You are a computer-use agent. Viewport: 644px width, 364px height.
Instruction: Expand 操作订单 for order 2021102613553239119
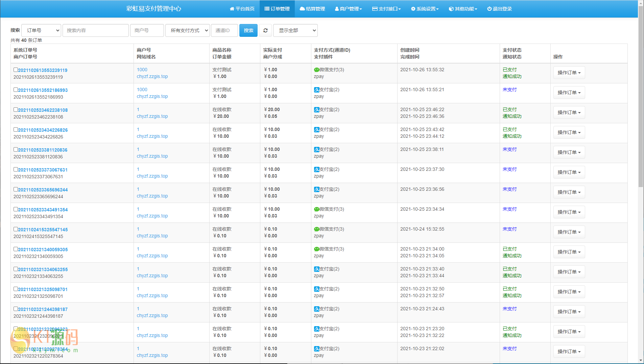tap(569, 73)
